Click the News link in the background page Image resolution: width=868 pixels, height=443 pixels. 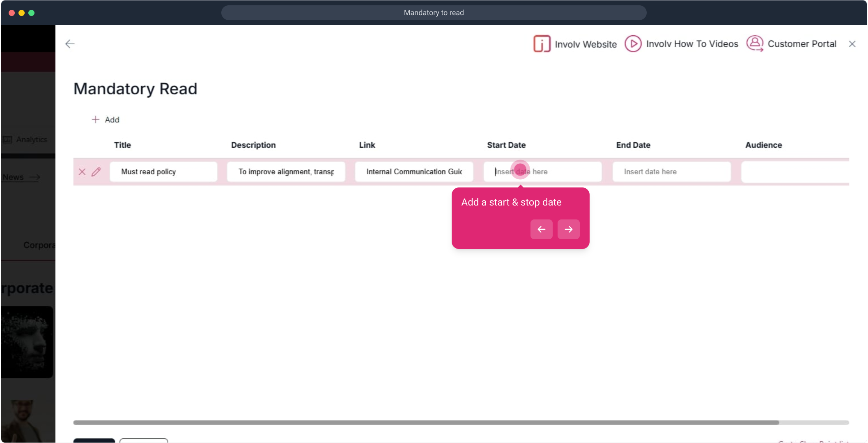[21, 177]
